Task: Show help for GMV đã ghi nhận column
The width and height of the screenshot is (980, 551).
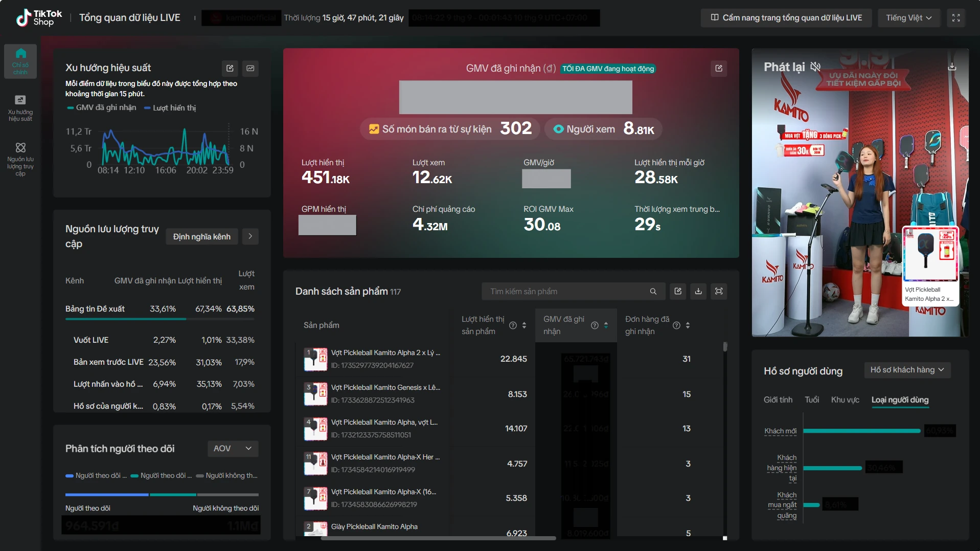Action: coord(595,325)
